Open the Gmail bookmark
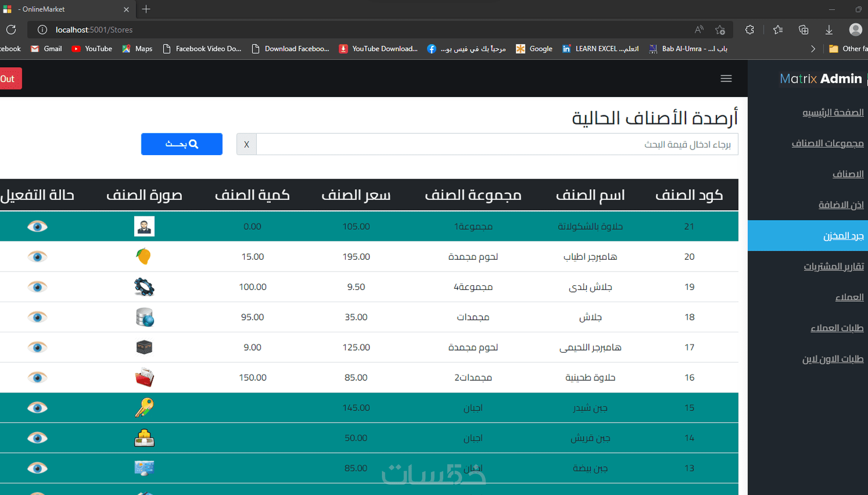The height and width of the screenshot is (495, 868). (46, 48)
